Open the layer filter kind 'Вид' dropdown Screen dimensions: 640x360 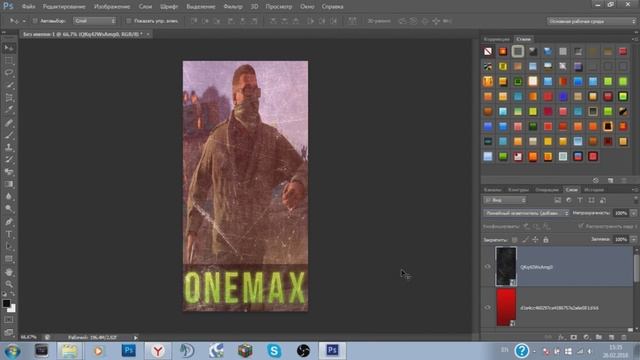tap(505, 200)
